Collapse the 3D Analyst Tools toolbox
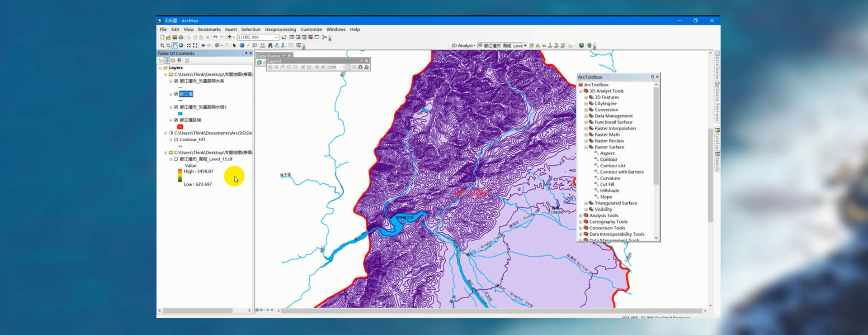 pyautogui.click(x=580, y=91)
